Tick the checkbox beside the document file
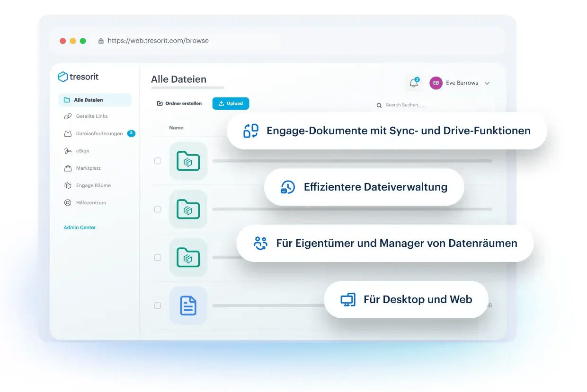 [158, 305]
